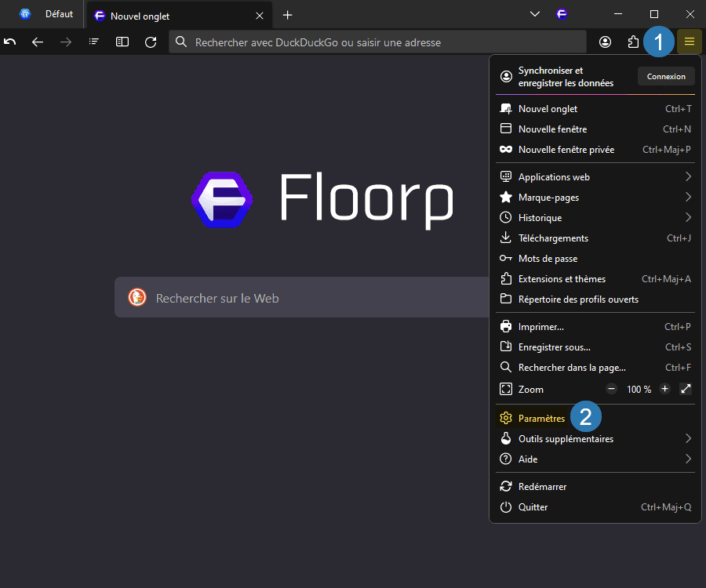The image size is (706, 588).
Task: Choose Quitter in the menu
Action: pyautogui.click(x=595, y=507)
